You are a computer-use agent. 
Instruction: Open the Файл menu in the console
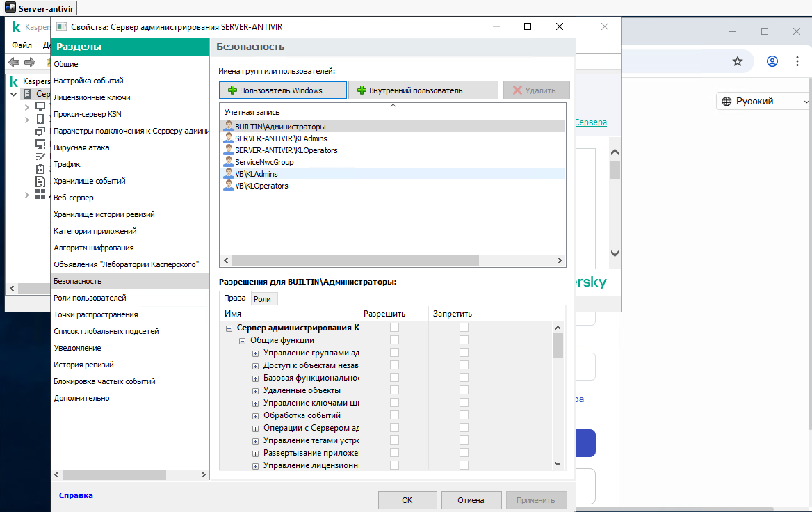click(x=22, y=45)
